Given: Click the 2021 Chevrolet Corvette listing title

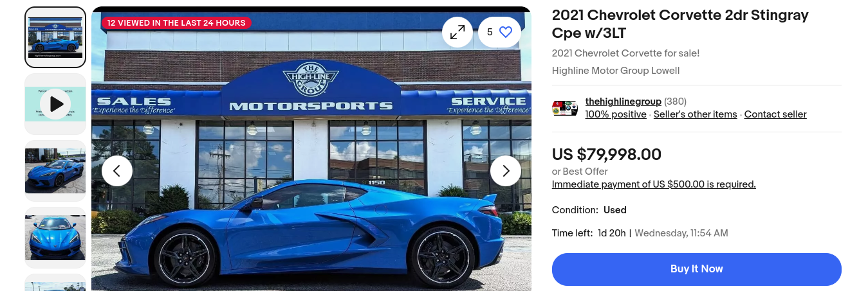Looking at the screenshot, I should 680,24.
